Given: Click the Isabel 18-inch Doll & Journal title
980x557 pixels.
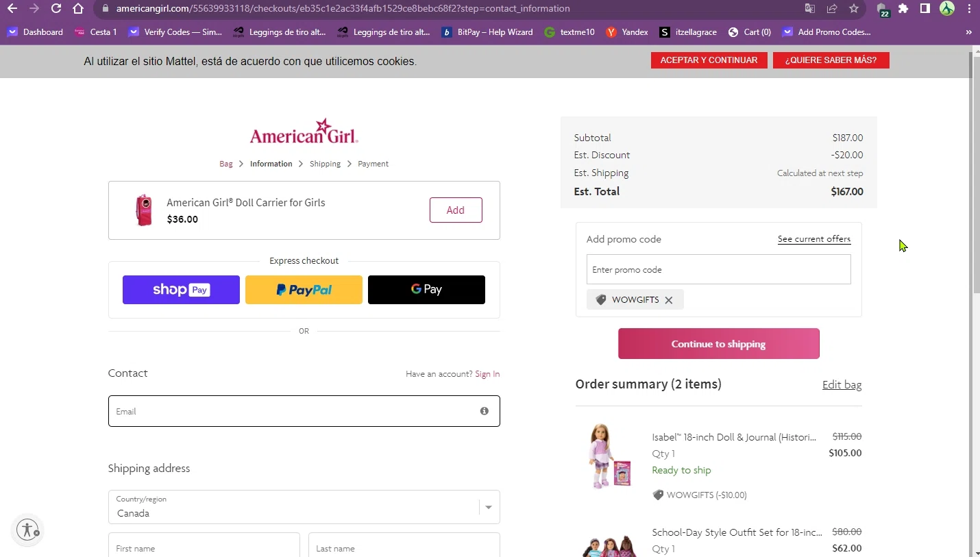Looking at the screenshot, I should click(734, 437).
